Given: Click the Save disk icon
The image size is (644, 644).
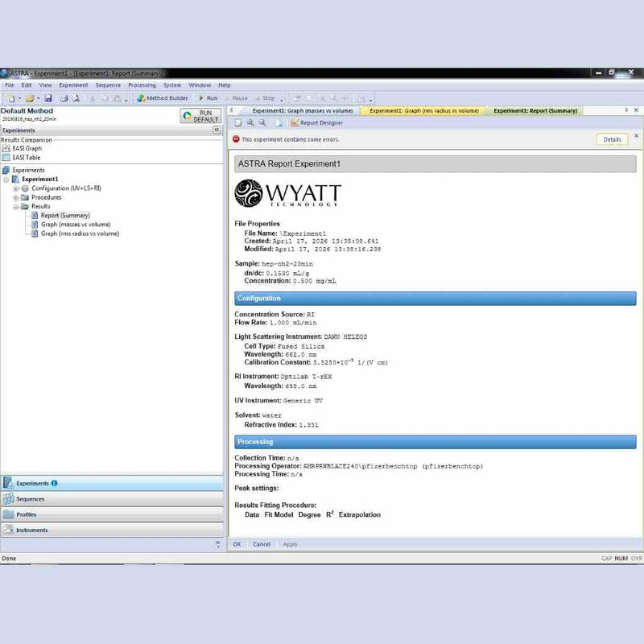Looking at the screenshot, I should (x=48, y=98).
